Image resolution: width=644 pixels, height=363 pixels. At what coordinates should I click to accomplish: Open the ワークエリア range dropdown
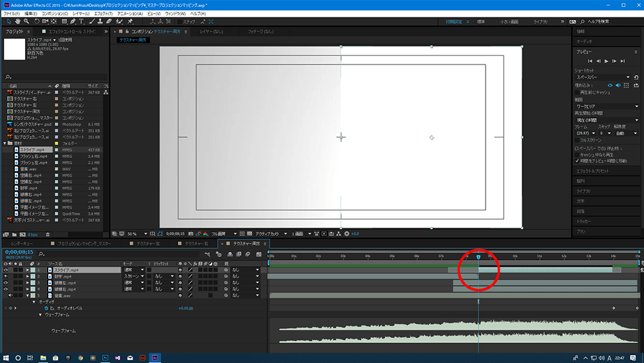(x=606, y=106)
